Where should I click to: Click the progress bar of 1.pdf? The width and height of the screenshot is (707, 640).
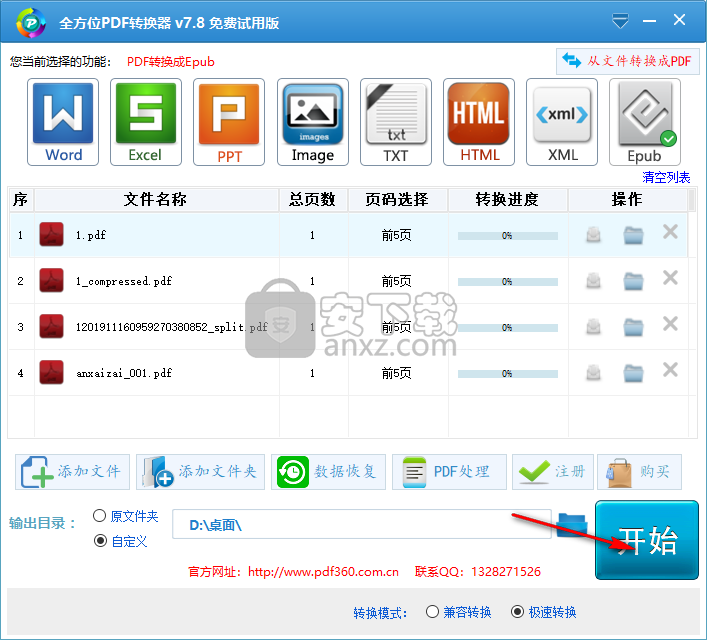(508, 236)
